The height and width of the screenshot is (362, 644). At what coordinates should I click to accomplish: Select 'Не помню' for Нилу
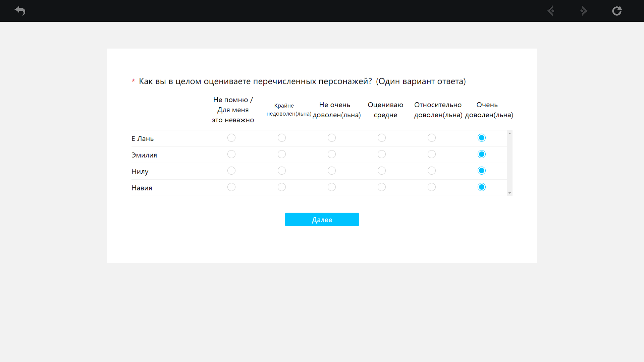[x=231, y=171]
